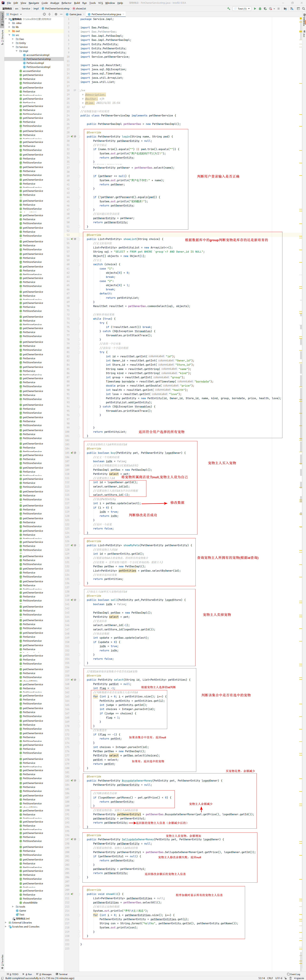Change line separator CRLF in status bar
The image size is (306, 980).
(x=270, y=978)
